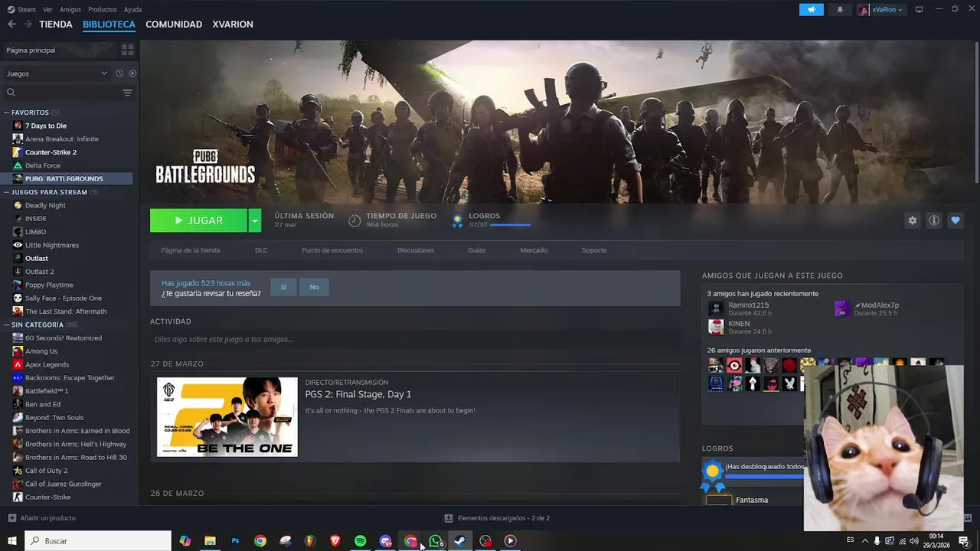Image resolution: width=980 pixels, height=551 pixels.
Task: Filter ready-to-play games icon
Action: pyautogui.click(x=132, y=73)
